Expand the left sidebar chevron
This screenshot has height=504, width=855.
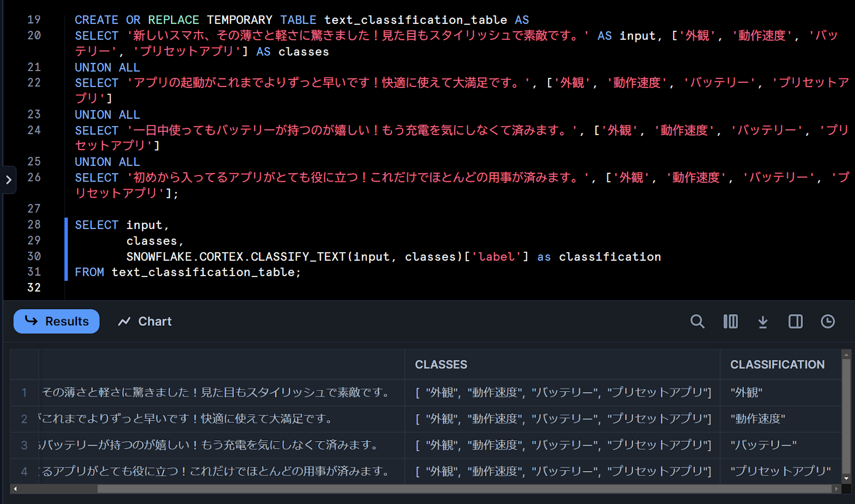point(9,180)
